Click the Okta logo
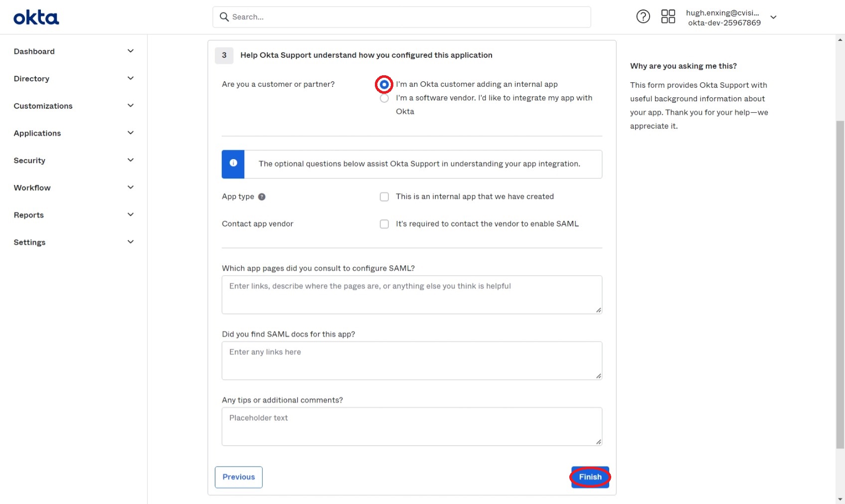The image size is (845, 504). point(36,18)
